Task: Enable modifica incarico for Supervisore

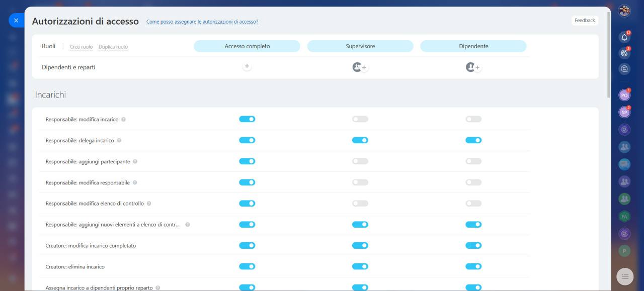Action: coord(360,119)
